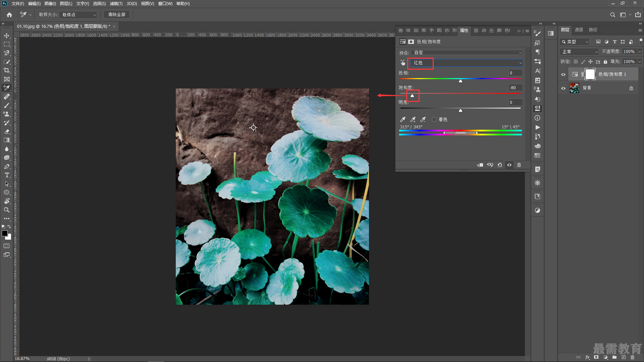Open the 滤镜(T) menu
The image size is (644, 362).
point(116,4)
